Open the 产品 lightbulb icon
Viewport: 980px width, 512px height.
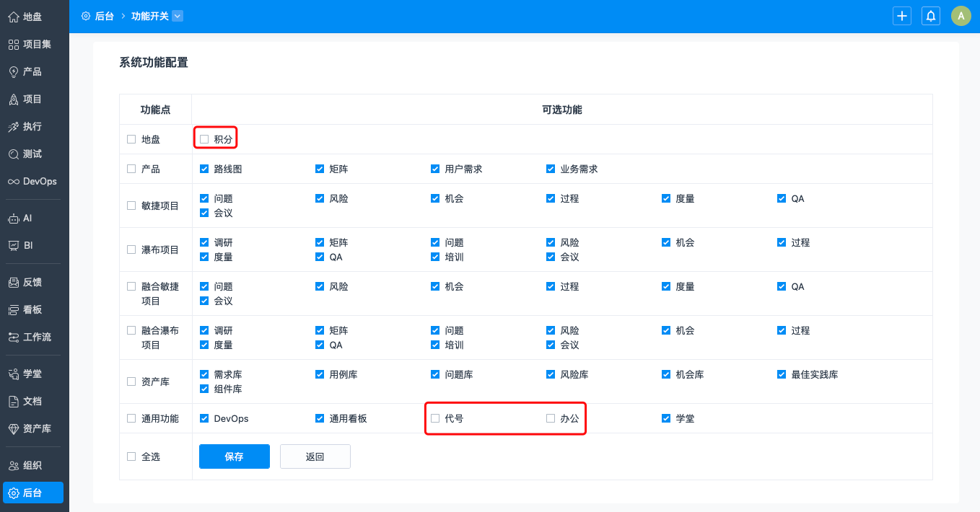(14, 71)
